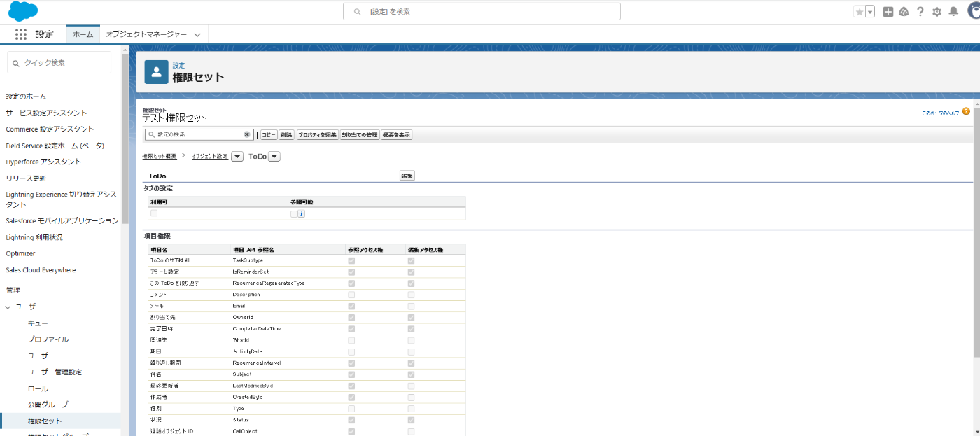Image resolution: width=980 pixels, height=436 pixels.
Task: Open Lightning 利用状況 in sidebar
Action: [x=34, y=237]
